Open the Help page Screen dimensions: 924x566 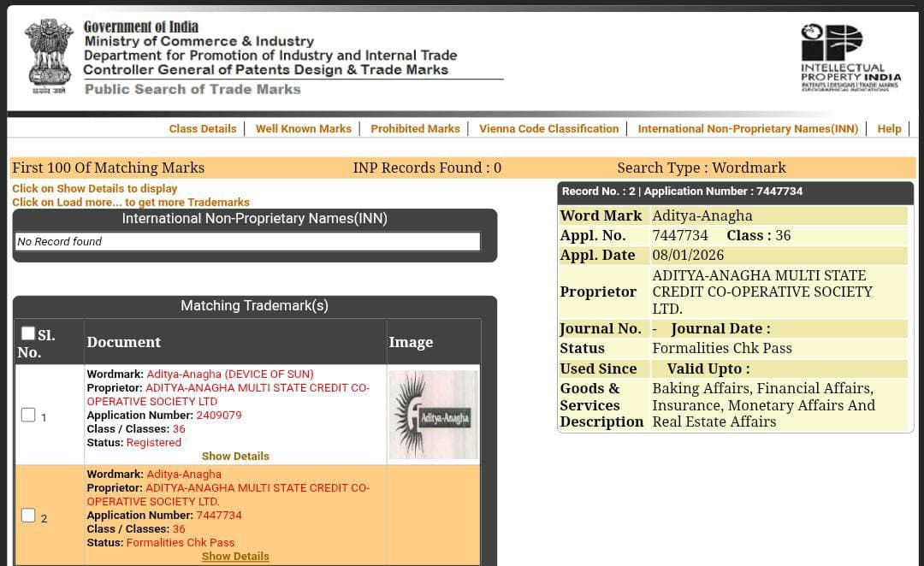(x=889, y=128)
